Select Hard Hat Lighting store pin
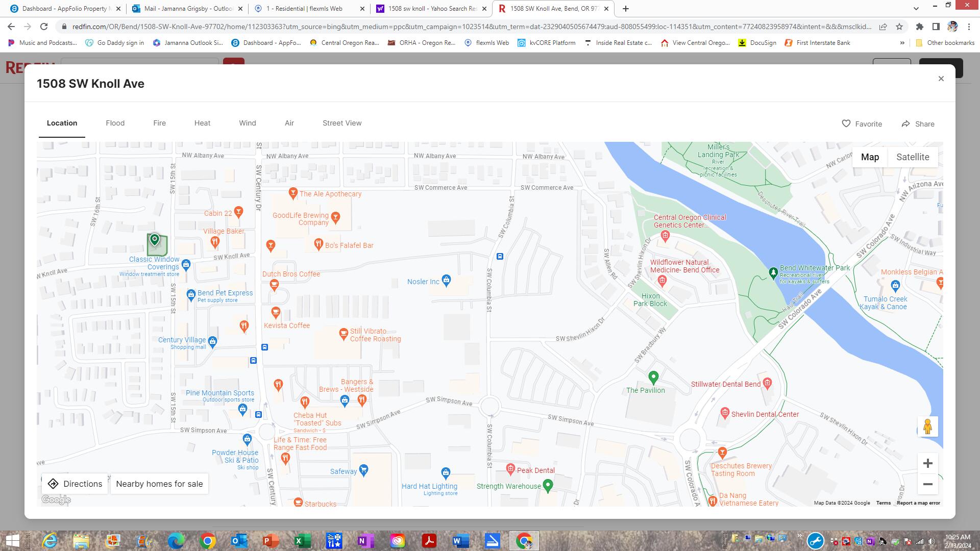Viewport: 980px width, 551px height. pos(446,473)
